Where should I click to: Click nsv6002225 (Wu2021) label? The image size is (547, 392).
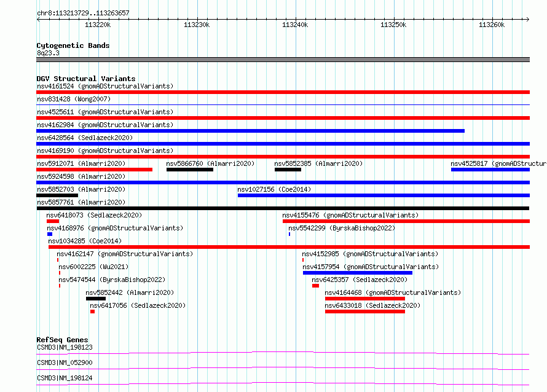pos(93,267)
